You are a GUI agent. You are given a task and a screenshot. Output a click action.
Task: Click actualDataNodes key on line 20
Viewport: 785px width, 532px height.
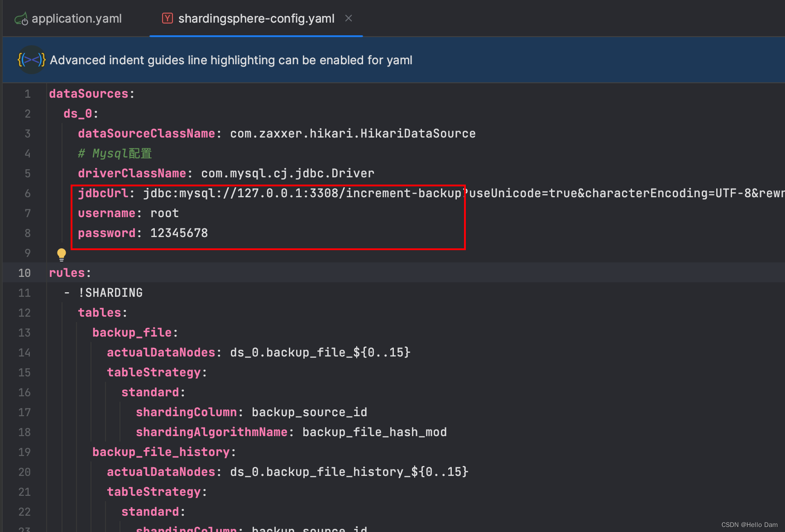[x=161, y=472]
